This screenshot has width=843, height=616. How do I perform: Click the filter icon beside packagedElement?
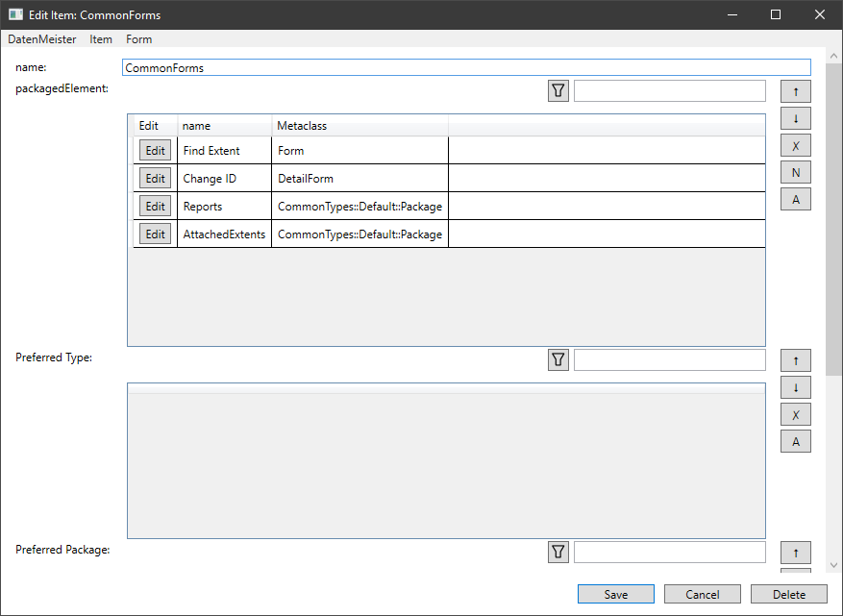coord(558,91)
